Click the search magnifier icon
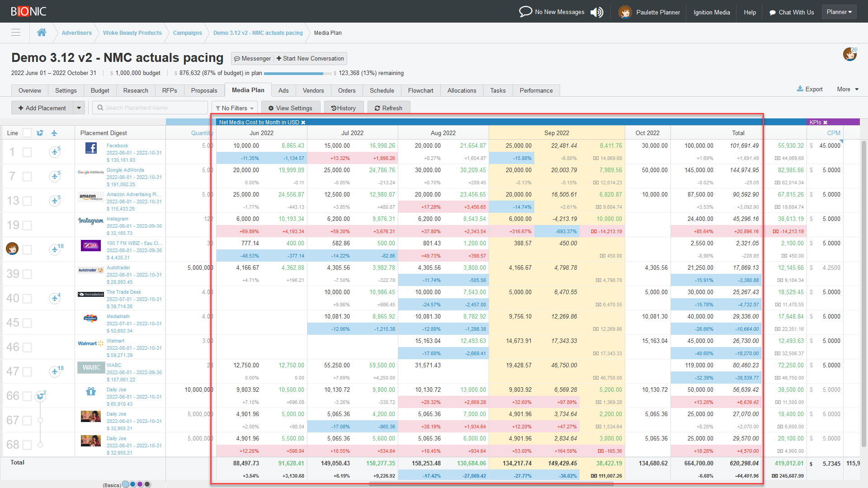This screenshot has height=488, width=868. (100, 108)
